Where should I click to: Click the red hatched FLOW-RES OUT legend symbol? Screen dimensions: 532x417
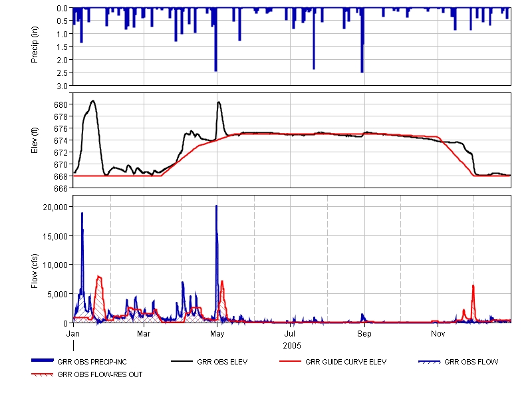pyautogui.click(x=43, y=374)
